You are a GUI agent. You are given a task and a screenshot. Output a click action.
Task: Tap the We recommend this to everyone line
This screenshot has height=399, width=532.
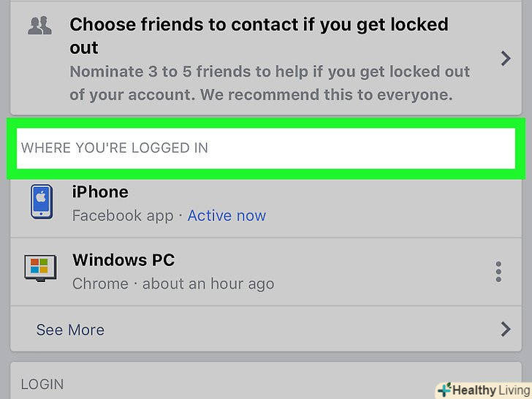pos(261,95)
